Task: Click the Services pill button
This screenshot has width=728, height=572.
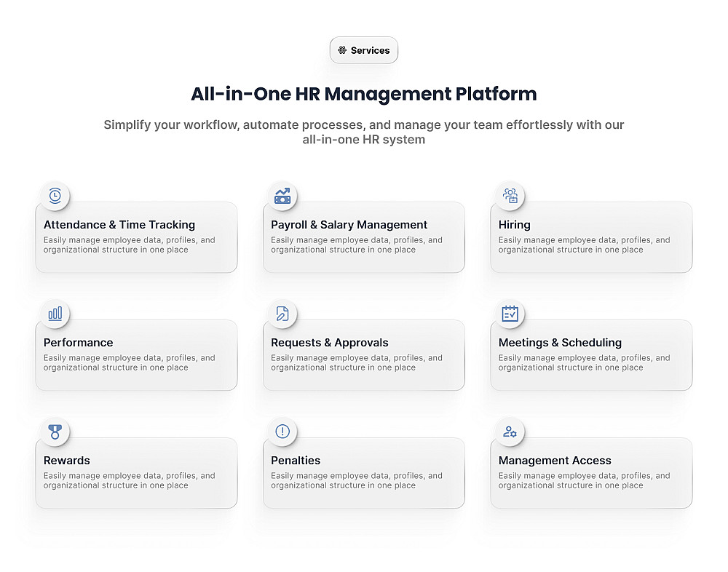Action: coord(364,50)
